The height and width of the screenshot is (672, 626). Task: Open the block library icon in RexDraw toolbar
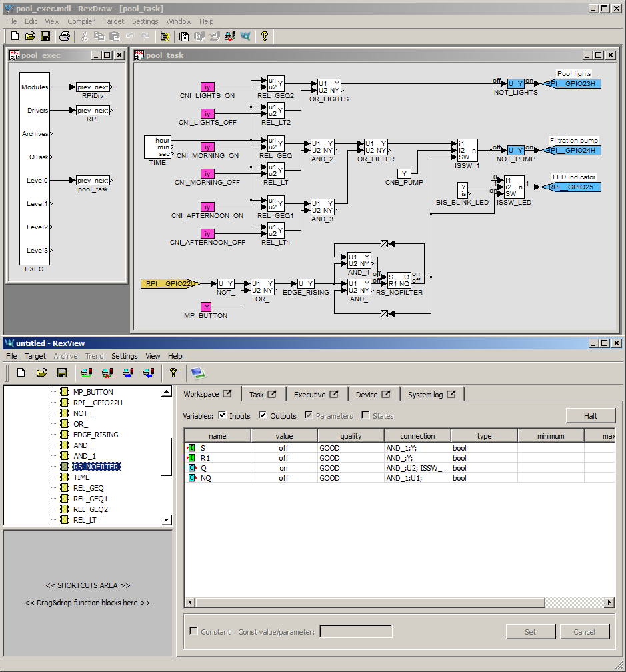[x=165, y=37]
